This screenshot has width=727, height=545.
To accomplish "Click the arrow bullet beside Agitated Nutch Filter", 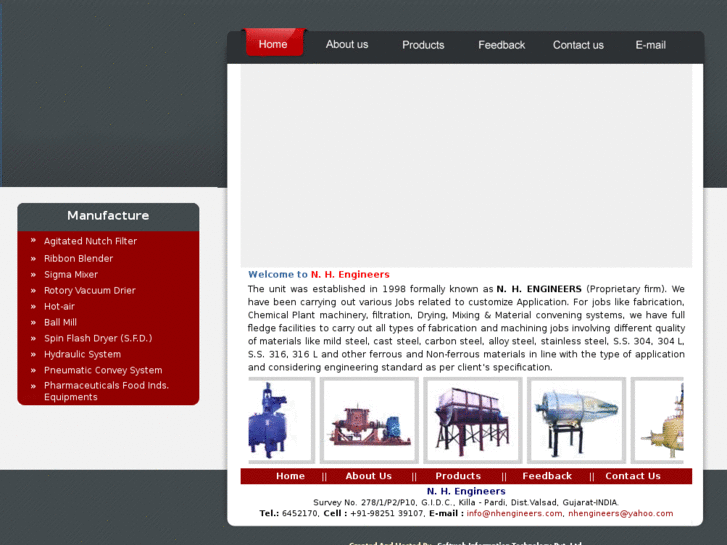I will [33, 240].
